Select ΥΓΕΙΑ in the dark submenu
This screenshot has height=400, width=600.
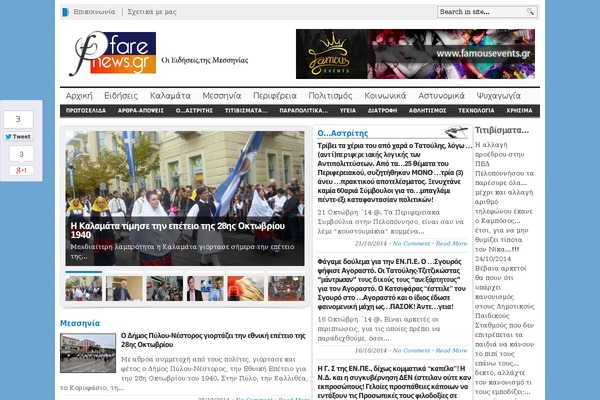pyautogui.click(x=348, y=111)
